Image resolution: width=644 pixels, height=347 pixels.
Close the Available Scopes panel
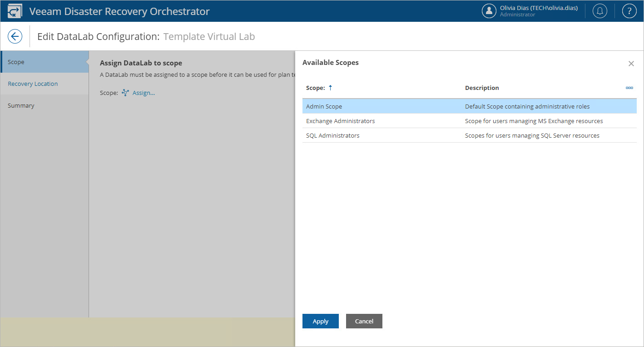pyautogui.click(x=631, y=64)
